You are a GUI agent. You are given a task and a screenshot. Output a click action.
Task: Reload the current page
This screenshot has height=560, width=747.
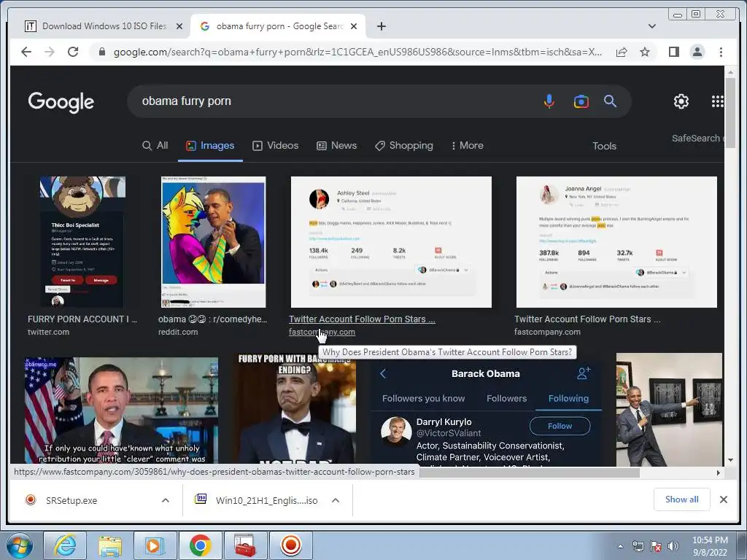tap(73, 52)
